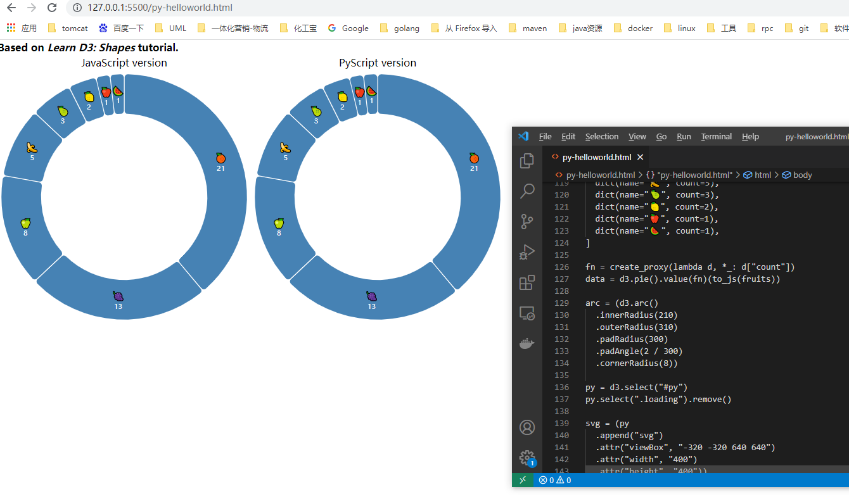Viewport: 849px width, 504px height.
Task: Open the Accounts icon in VS Code
Action: [x=527, y=427]
